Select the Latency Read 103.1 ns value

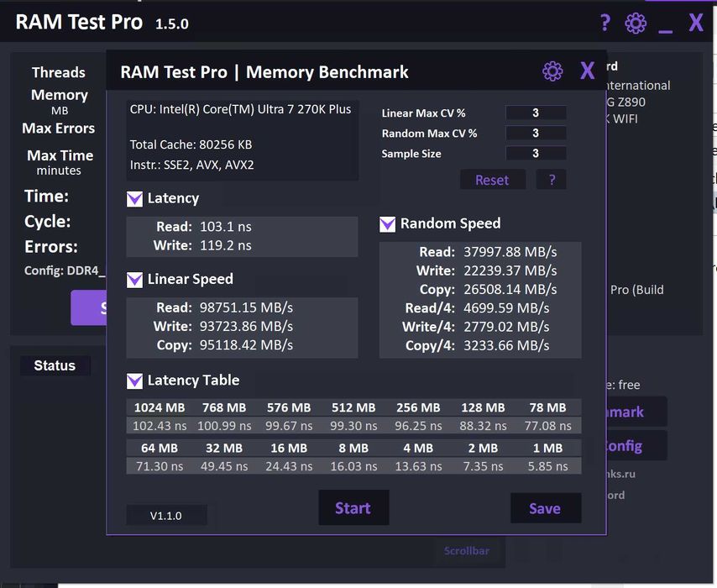click(226, 227)
